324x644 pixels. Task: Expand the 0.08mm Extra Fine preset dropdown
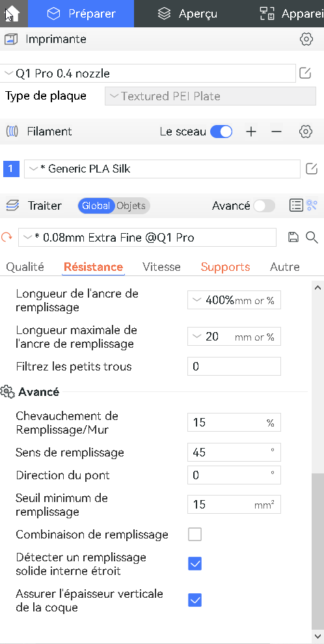(147, 238)
